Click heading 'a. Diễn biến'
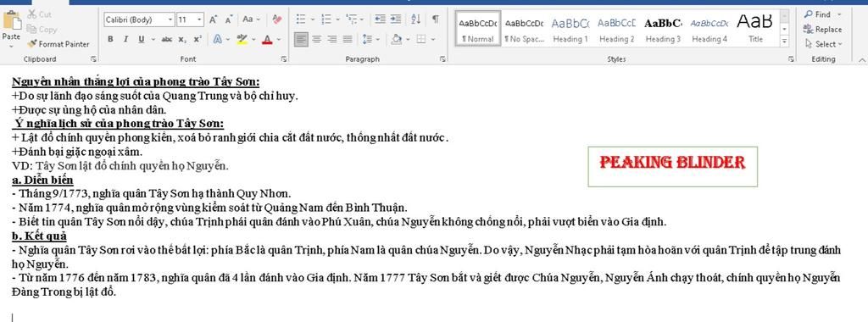868x322 pixels. [42, 180]
